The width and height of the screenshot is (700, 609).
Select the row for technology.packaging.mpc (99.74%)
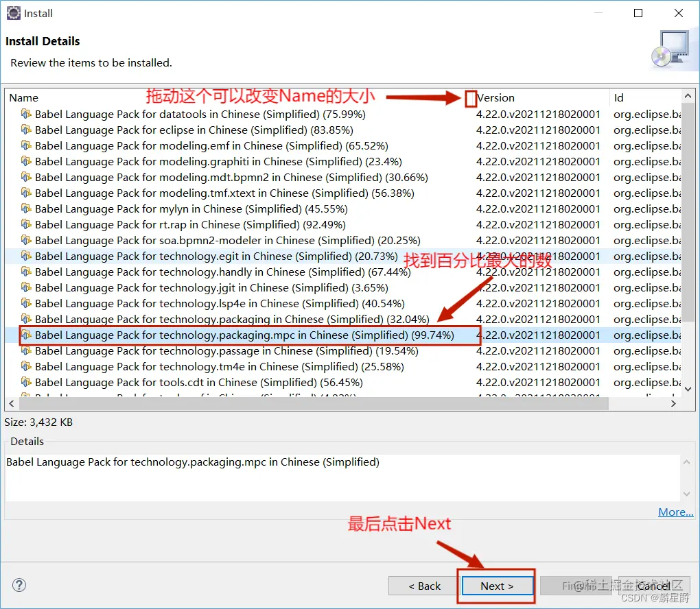[343, 335]
